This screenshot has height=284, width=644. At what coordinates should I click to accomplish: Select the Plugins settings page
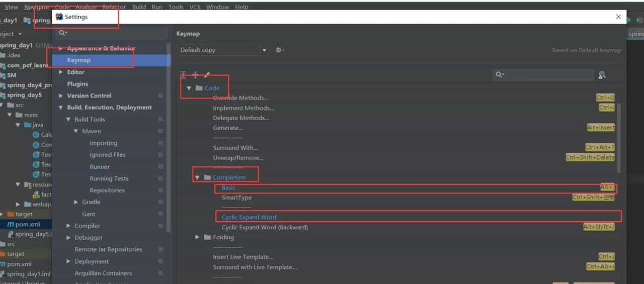77,84
